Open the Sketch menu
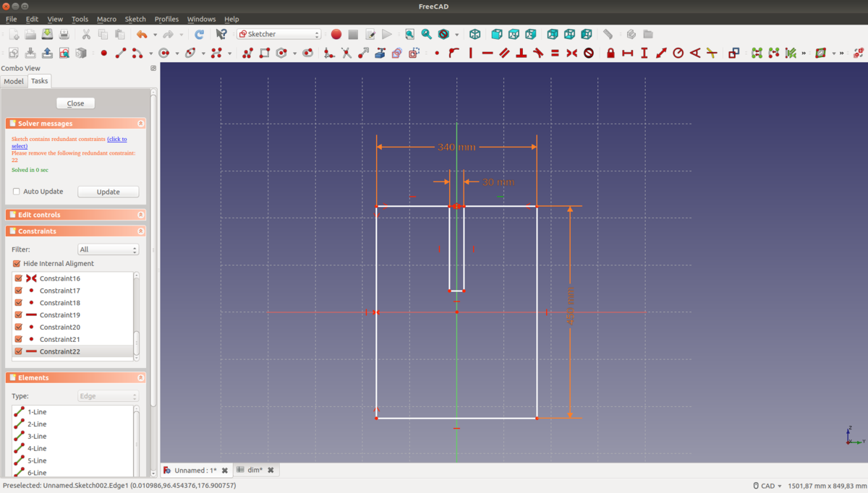Viewport: 868px width, 493px height. click(x=135, y=19)
